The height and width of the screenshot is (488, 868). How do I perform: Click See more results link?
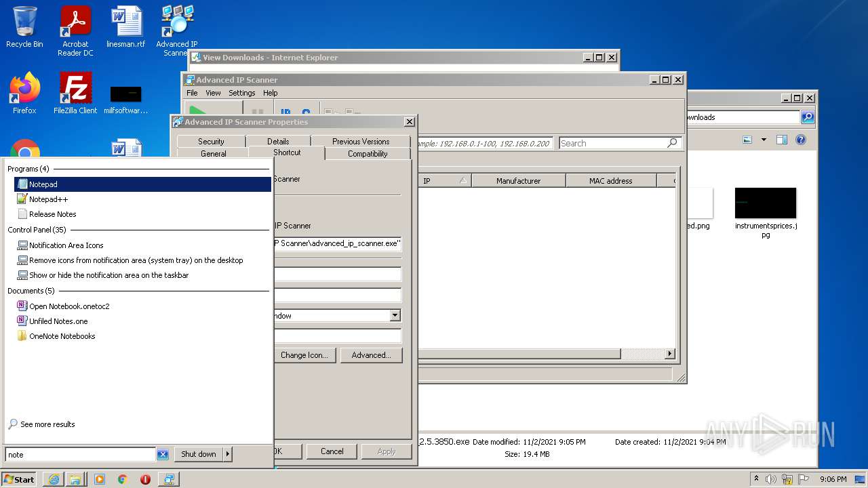(47, 424)
